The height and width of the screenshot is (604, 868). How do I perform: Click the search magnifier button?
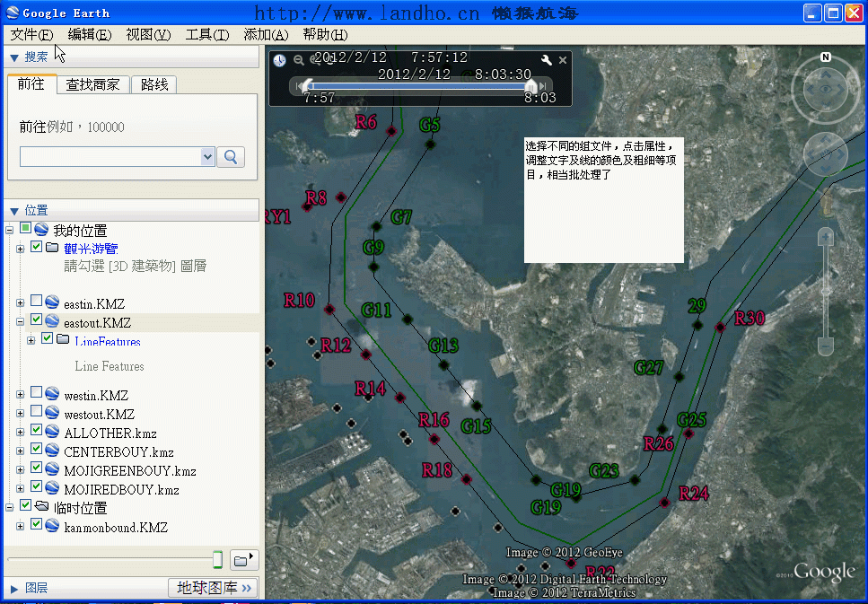click(231, 157)
